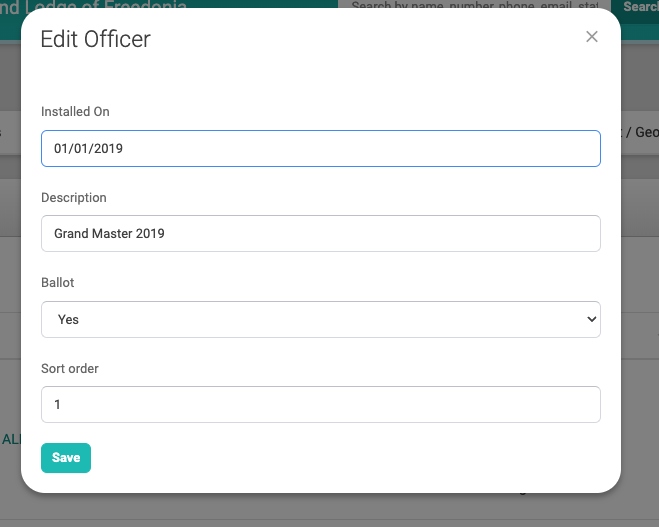Click the Yes value in the Ballot select
The image size is (659, 527).
(x=68, y=319)
